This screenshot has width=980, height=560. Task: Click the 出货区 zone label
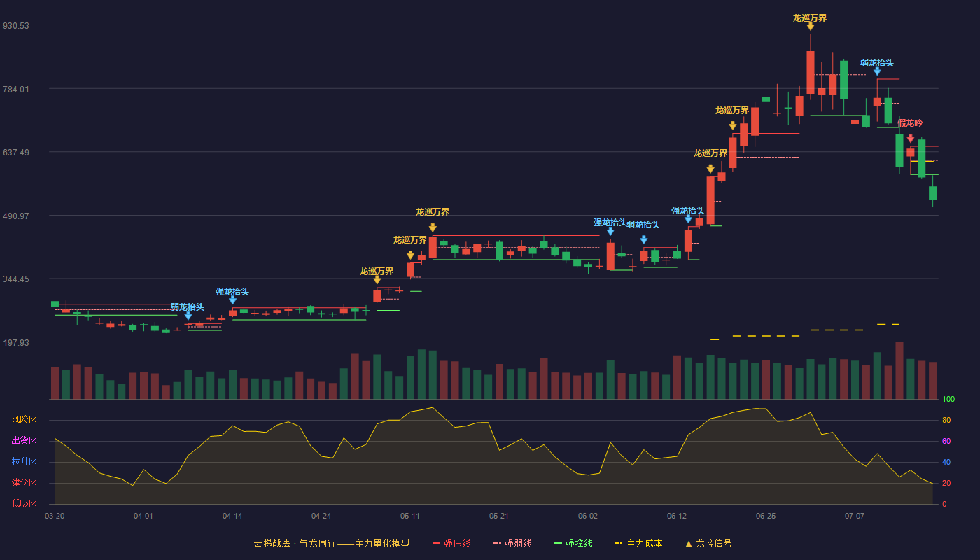(x=24, y=441)
